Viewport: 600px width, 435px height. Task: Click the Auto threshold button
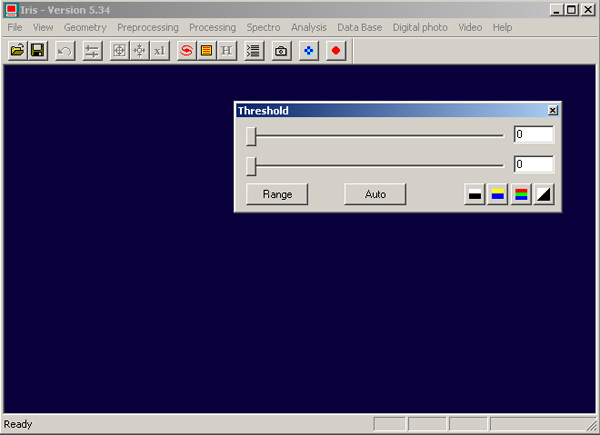375,194
